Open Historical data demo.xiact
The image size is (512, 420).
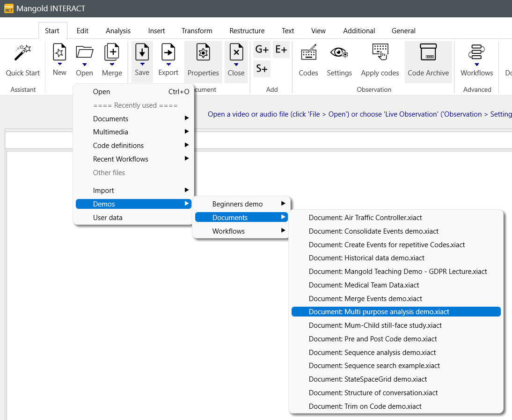click(396, 258)
